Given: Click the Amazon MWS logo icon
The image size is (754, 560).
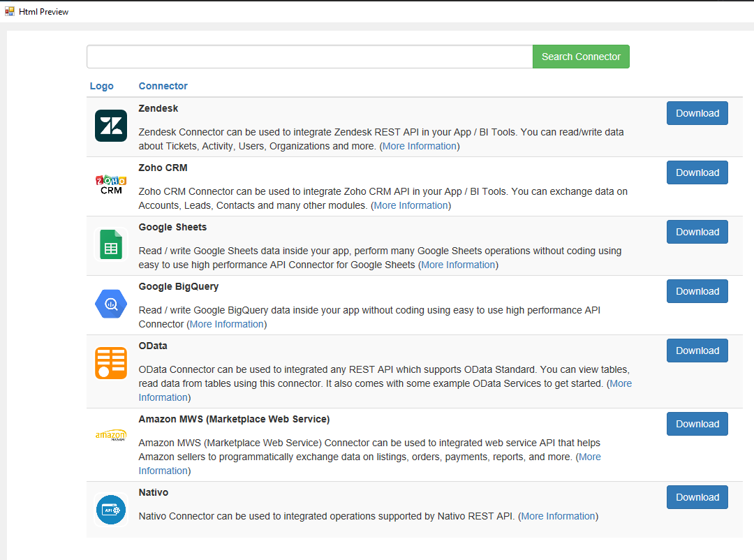Looking at the screenshot, I should 111,435.
